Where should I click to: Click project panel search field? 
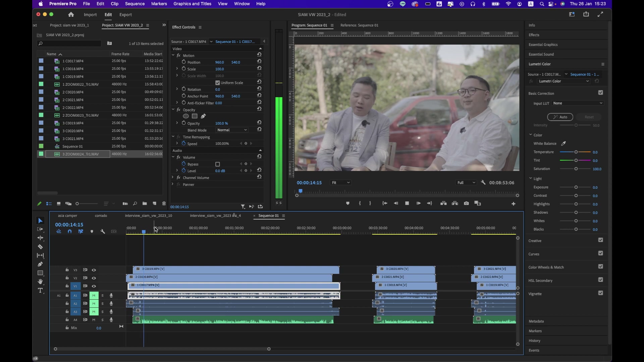(69, 43)
